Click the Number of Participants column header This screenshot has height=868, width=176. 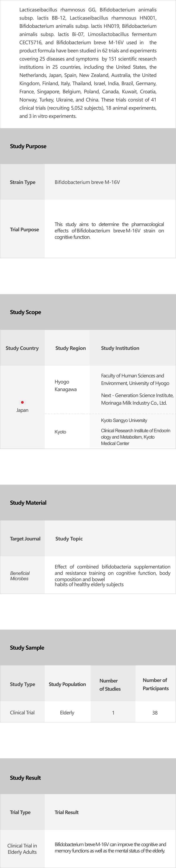point(155,684)
